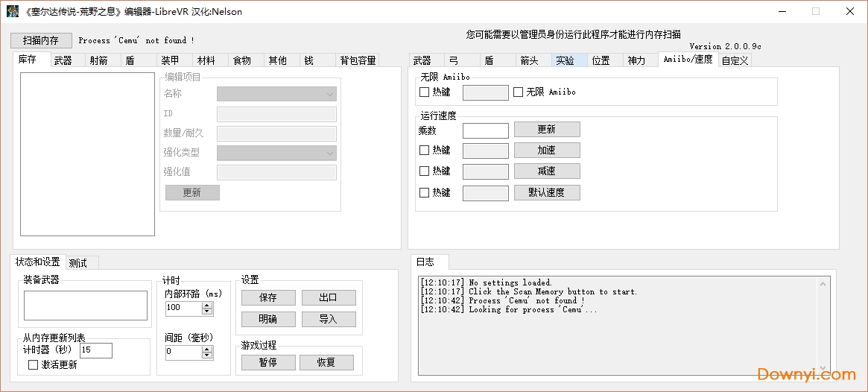Switch to the 状态和设置 tab
The image size is (868, 392).
tap(38, 262)
